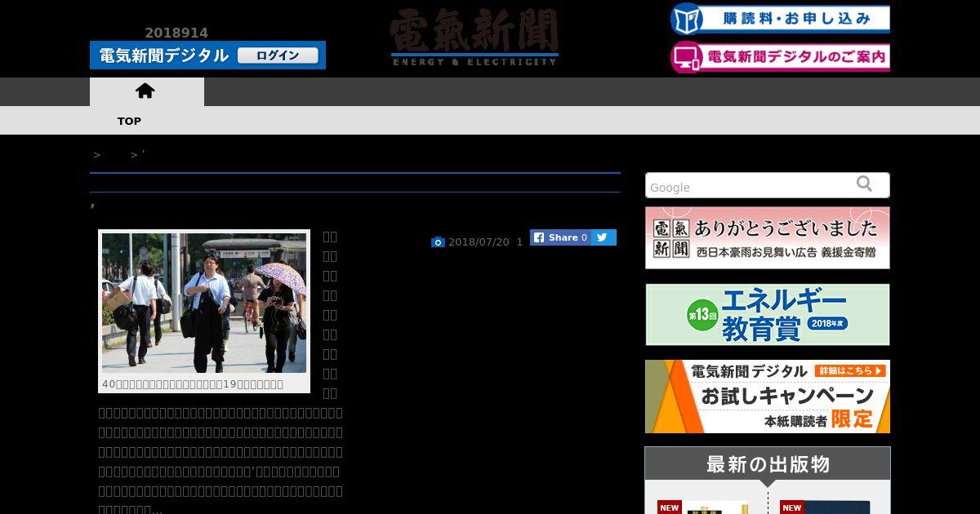Click the date text 2018/07/20
The height and width of the screenshot is (514, 980).
point(479,242)
